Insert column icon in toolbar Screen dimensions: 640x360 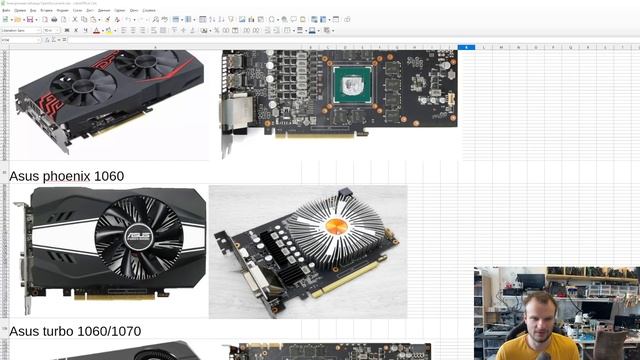pos(188,20)
